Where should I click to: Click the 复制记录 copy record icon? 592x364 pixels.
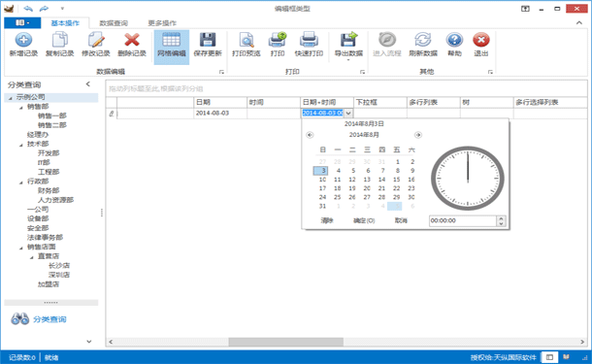coord(59,40)
